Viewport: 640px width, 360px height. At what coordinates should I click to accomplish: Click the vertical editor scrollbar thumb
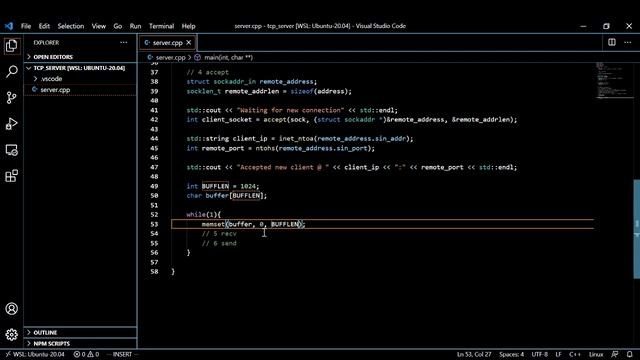pos(637,229)
